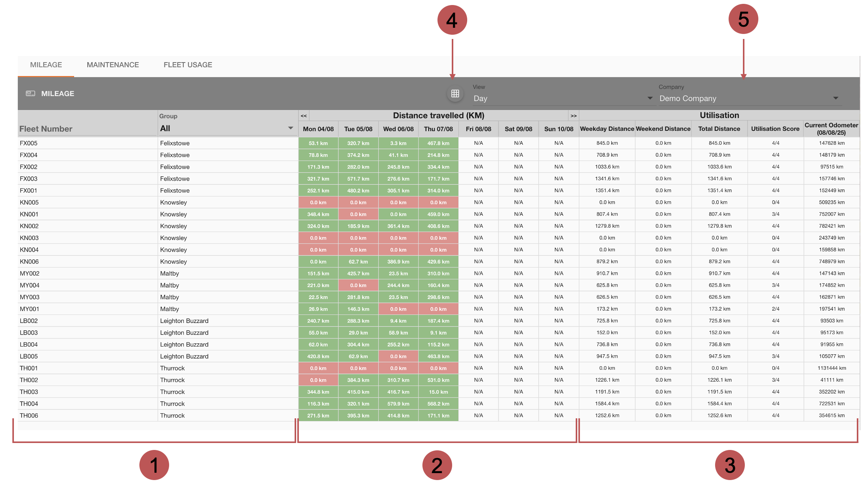Screen dimensions: 868x487
Task: Select the Mileage tab
Action: point(46,65)
